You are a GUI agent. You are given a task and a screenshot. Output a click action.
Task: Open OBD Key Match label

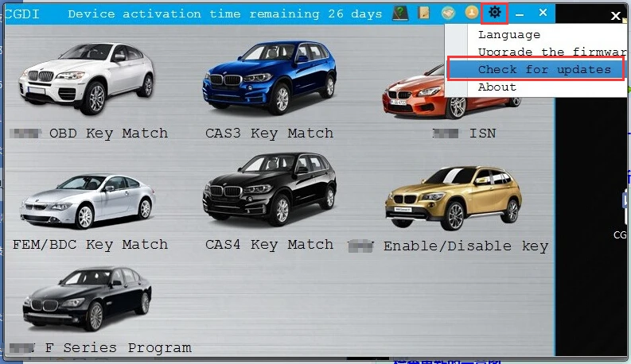click(108, 133)
